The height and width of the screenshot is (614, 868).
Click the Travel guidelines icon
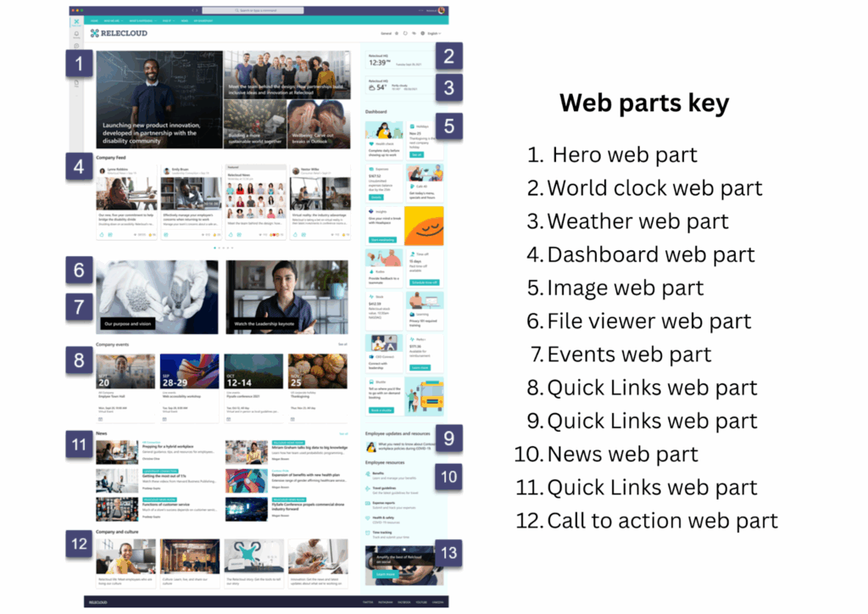click(x=368, y=488)
